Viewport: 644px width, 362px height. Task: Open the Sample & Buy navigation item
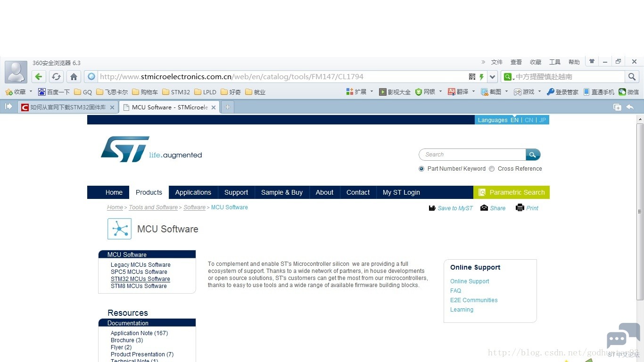tap(282, 192)
